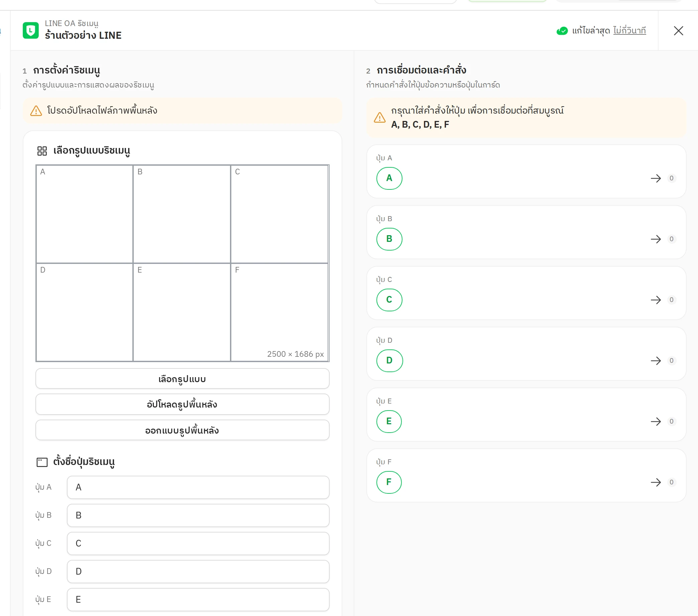The width and height of the screenshot is (698, 616).
Task: Click the warning icon beside โปรดอัปโหลดไฟล์ภาพพื้นหลัง
Action: [x=36, y=111]
